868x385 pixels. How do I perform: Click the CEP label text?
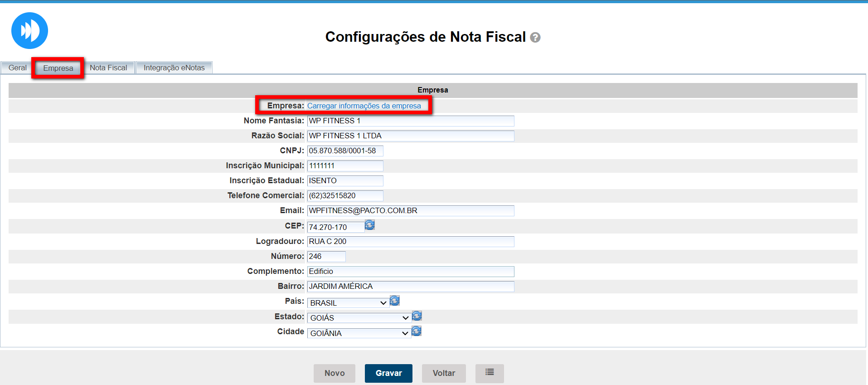(x=295, y=226)
